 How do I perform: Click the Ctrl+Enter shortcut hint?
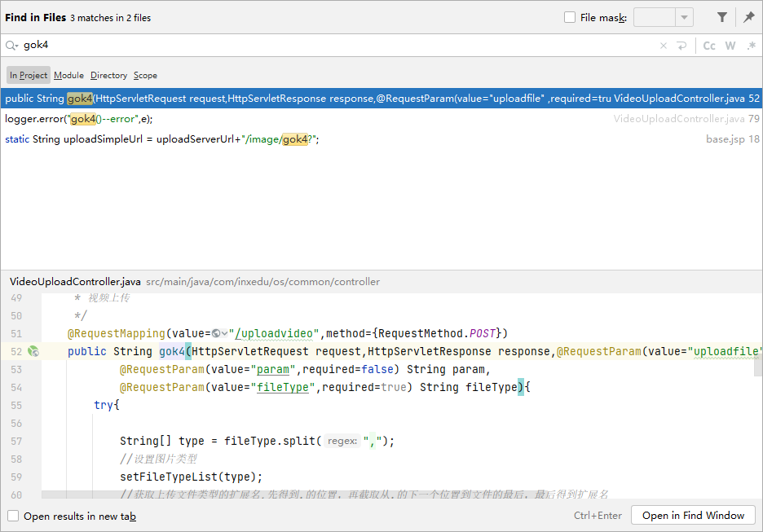598,516
